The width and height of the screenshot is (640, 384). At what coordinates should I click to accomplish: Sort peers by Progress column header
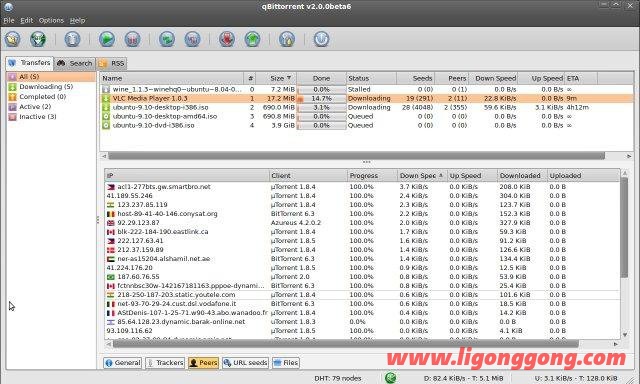(x=372, y=175)
